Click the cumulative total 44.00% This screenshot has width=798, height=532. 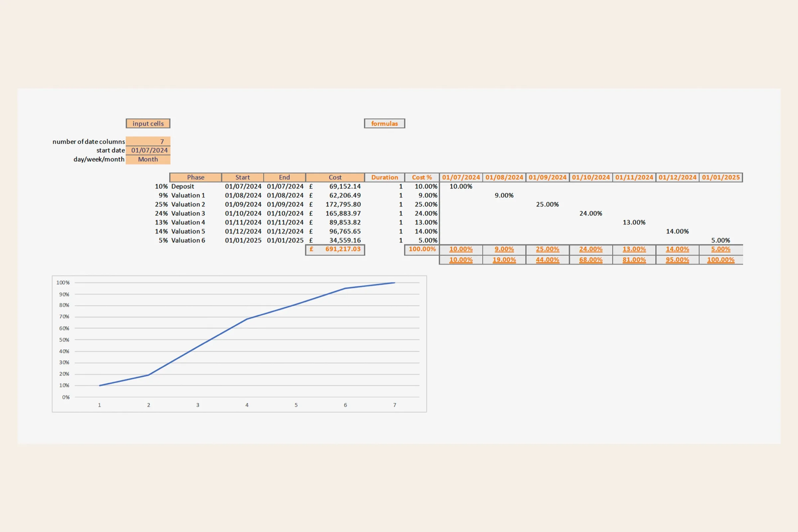tap(547, 260)
